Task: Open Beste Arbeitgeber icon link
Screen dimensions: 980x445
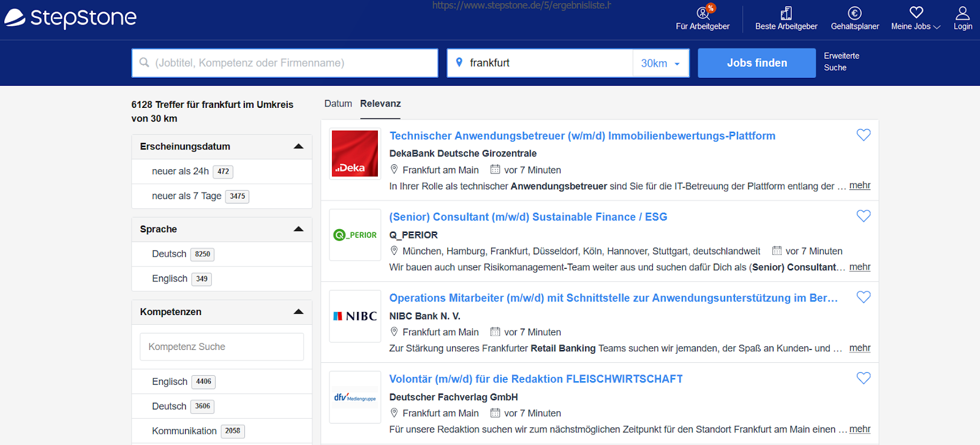Action: (x=786, y=19)
